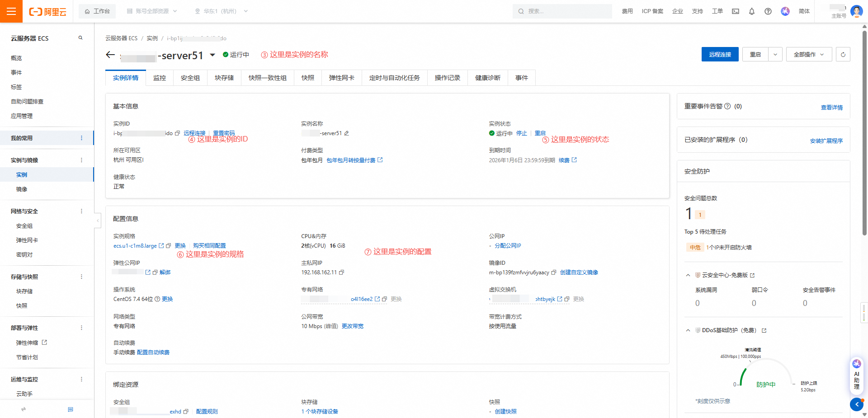
Task: Collapse the DDoS基础防护 section
Action: [x=688, y=331]
